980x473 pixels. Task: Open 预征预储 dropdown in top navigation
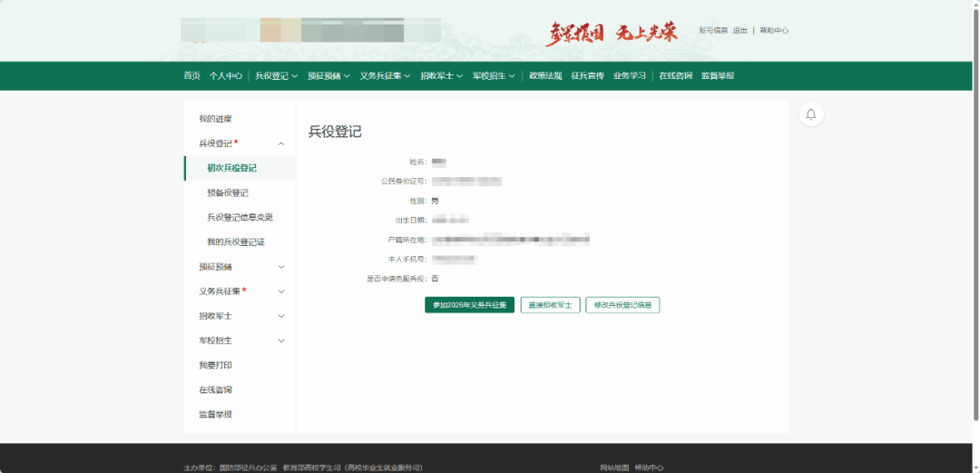coord(328,76)
